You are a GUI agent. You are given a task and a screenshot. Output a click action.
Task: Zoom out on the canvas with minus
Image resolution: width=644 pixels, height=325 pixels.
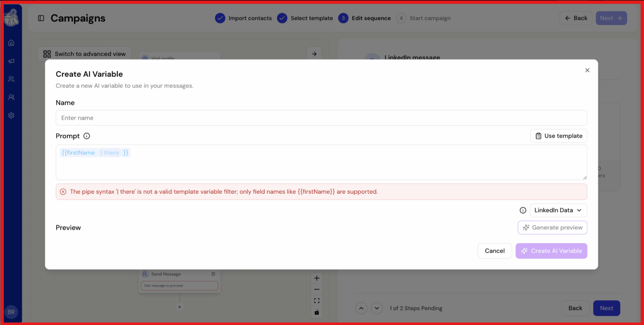(317, 289)
